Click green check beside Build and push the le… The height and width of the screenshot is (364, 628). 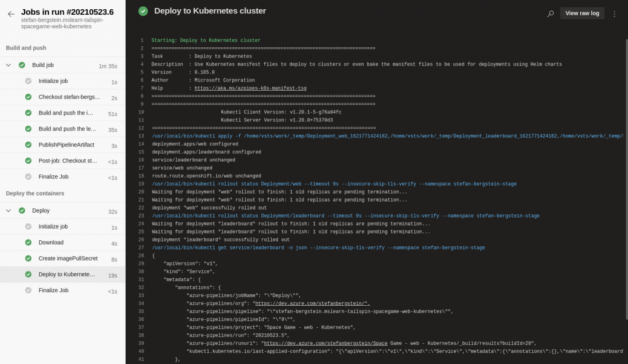tap(28, 129)
